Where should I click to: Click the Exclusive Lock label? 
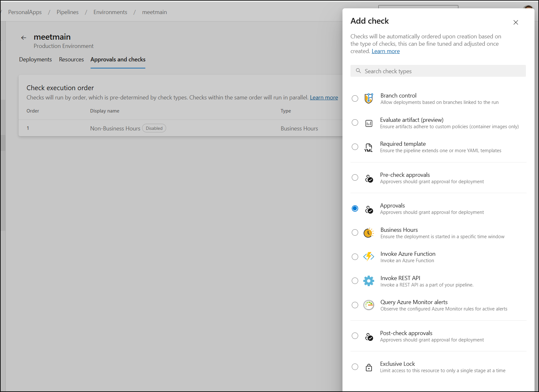click(398, 364)
